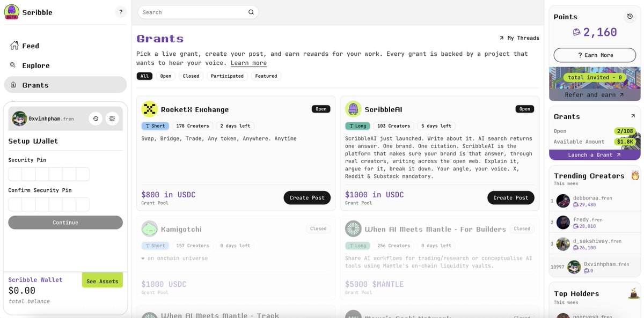Click 0xvinhpham avatar in wallet panel
The width and height of the screenshot is (644, 318).
click(20, 119)
